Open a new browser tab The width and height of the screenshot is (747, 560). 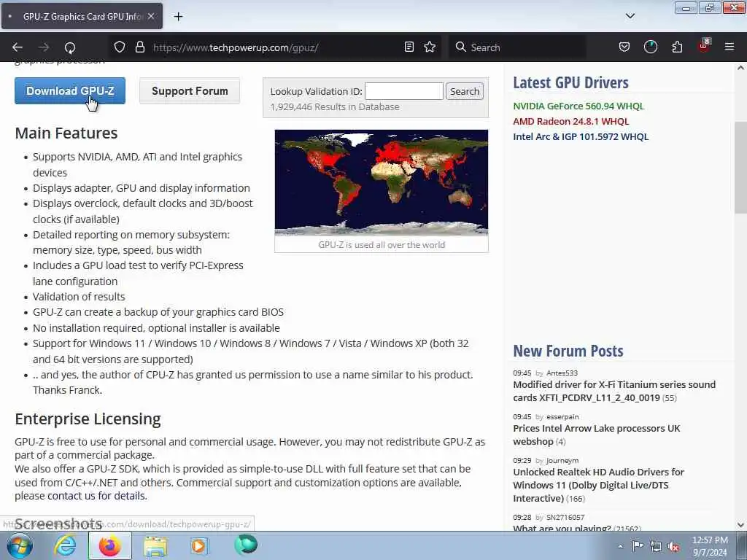point(178,16)
